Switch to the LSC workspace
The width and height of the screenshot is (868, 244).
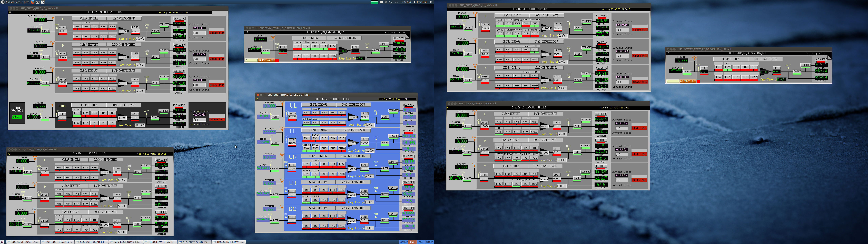[x=412, y=242]
